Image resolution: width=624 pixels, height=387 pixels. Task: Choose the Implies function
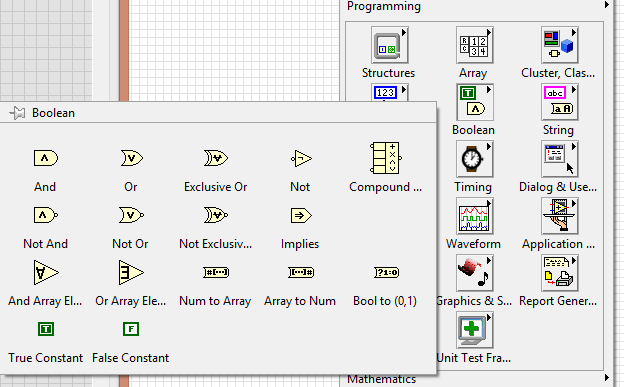[x=301, y=215]
